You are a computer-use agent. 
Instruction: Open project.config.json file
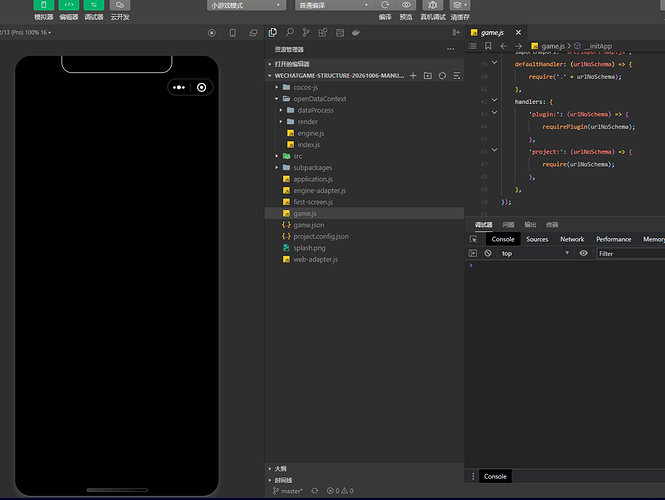point(321,236)
